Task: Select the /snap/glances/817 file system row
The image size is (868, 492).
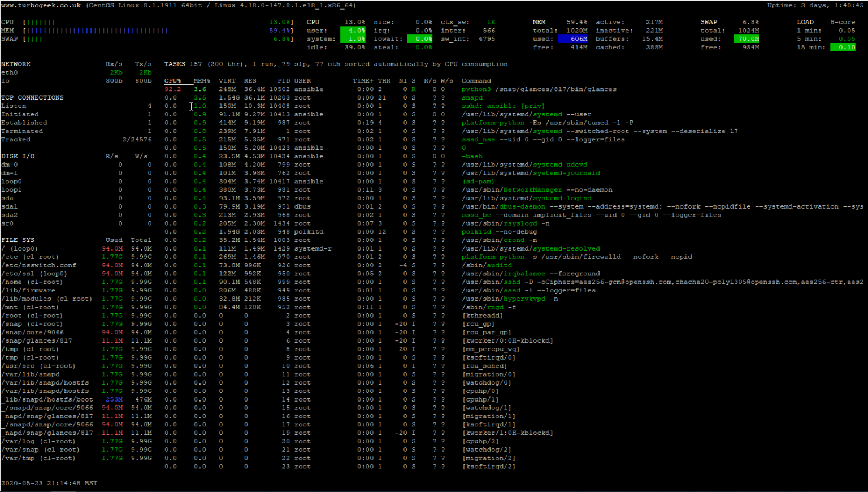Action: tap(76, 340)
